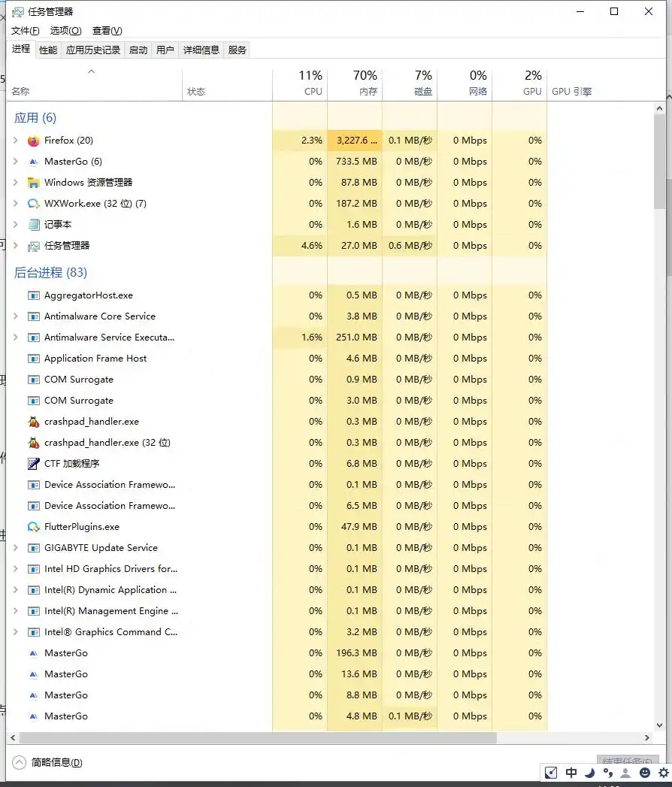Click the 记事本 notepad icon
The width and height of the screenshot is (672, 787).
[33, 225]
